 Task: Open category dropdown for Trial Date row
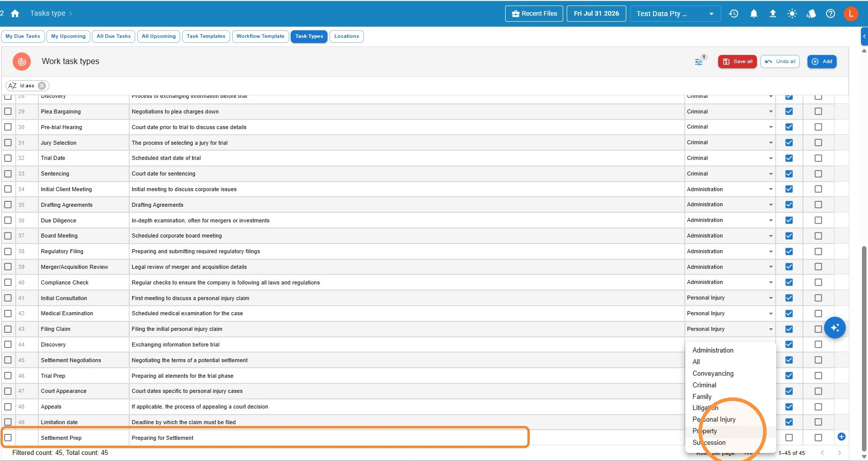[x=730, y=158]
